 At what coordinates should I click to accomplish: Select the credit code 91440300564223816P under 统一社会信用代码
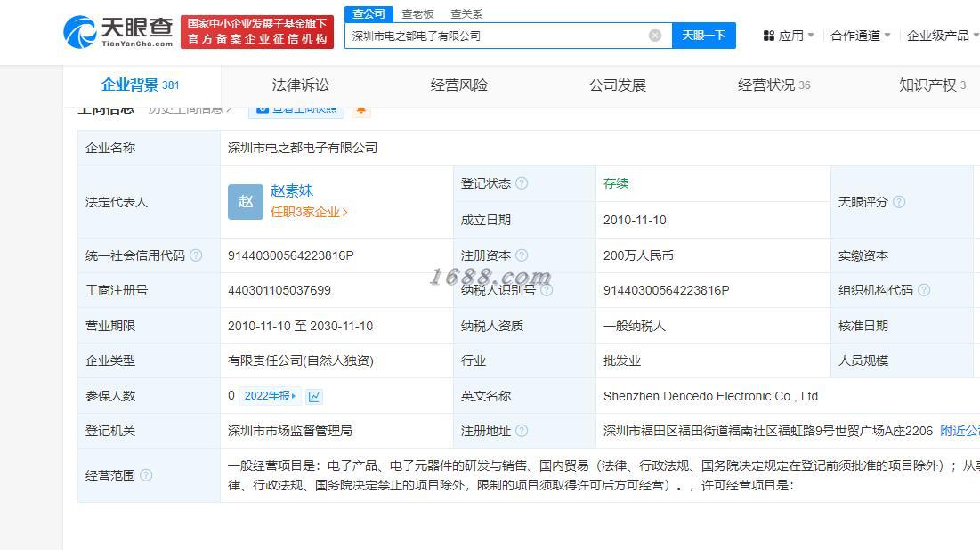point(291,255)
